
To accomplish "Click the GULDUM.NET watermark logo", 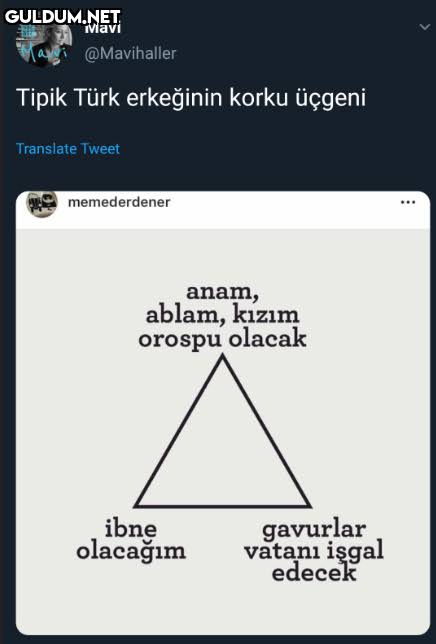I will 63,16.
